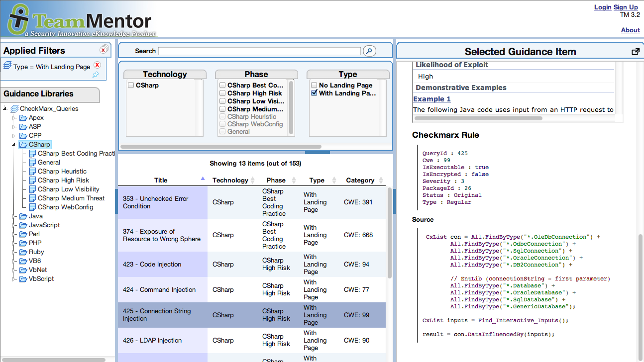This screenshot has height=362, width=644.
Task: Click the Java folder icon
Action: click(23, 216)
